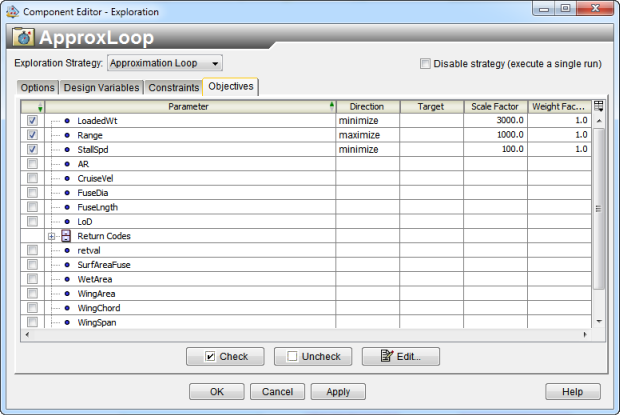Open the Direction cell for Range
Image resolution: width=620 pixels, height=415 pixels.
pos(367,134)
